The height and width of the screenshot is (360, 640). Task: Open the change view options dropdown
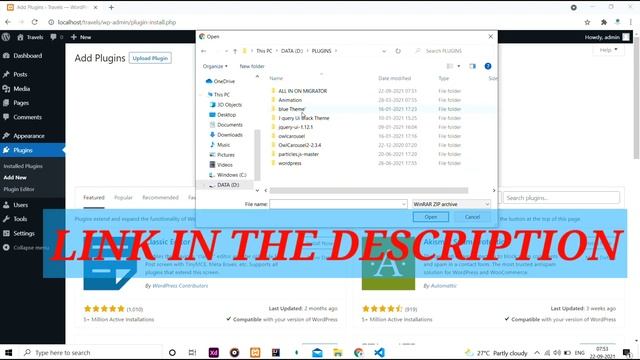pos(459,66)
